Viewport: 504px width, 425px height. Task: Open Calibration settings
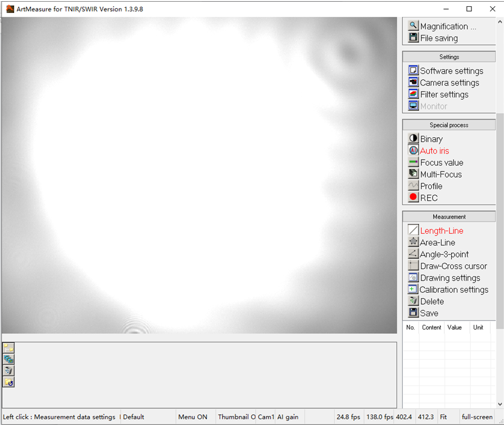(x=453, y=290)
